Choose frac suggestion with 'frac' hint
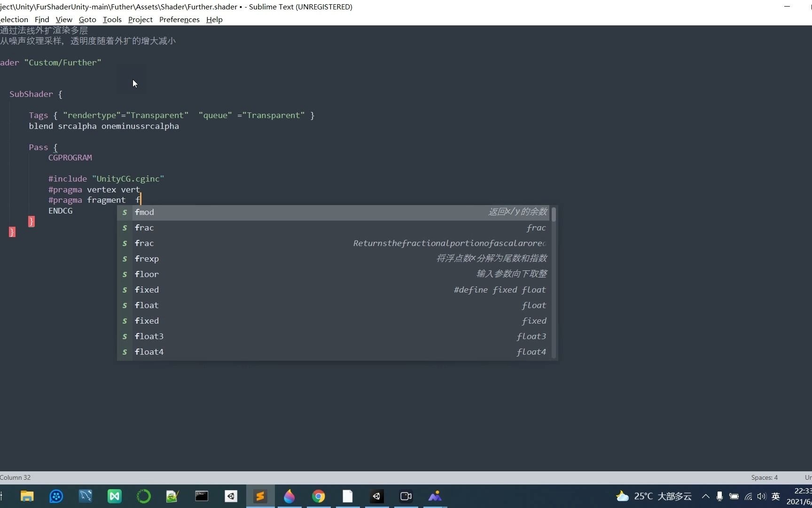The width and height of the screenshot is (812, 508). point(334,228)
